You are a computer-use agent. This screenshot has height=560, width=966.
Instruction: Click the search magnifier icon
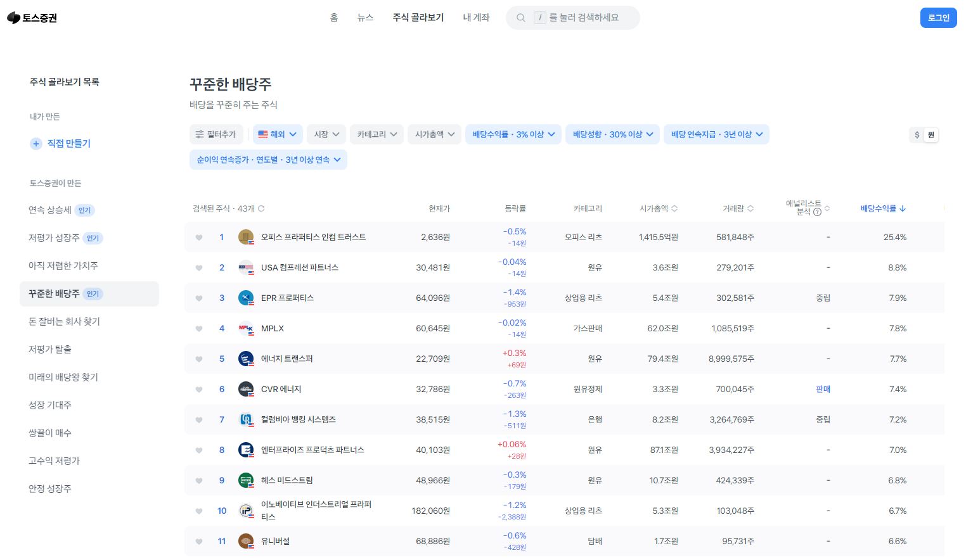pyautogui.click(x=521, y=18)
